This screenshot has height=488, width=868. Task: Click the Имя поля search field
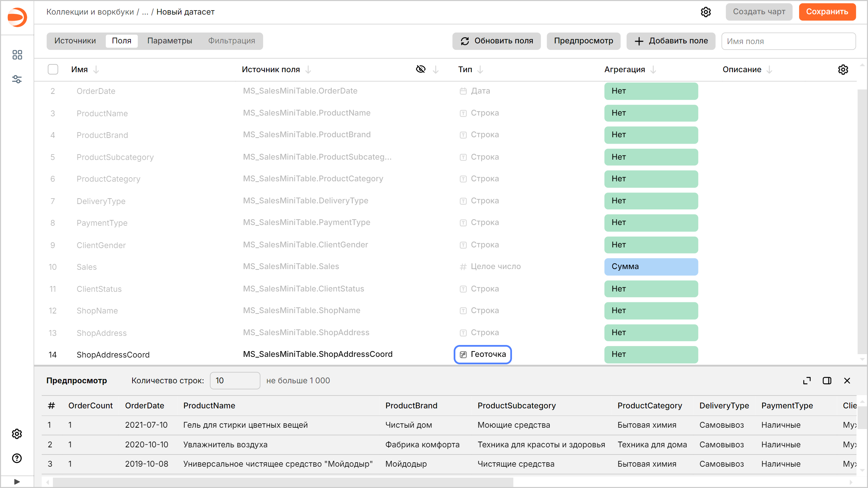pos(788,41)
